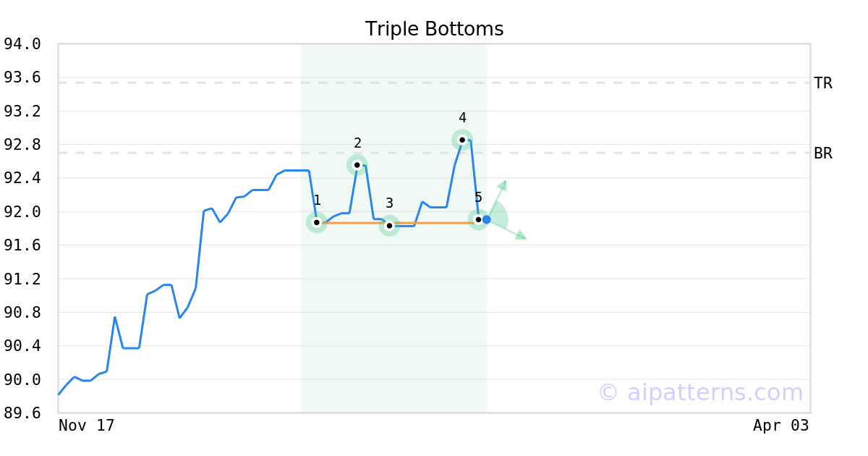Viewport: 868px width, 456px height.
Task: Click pattern point marker 2
Action: point(357,165)
